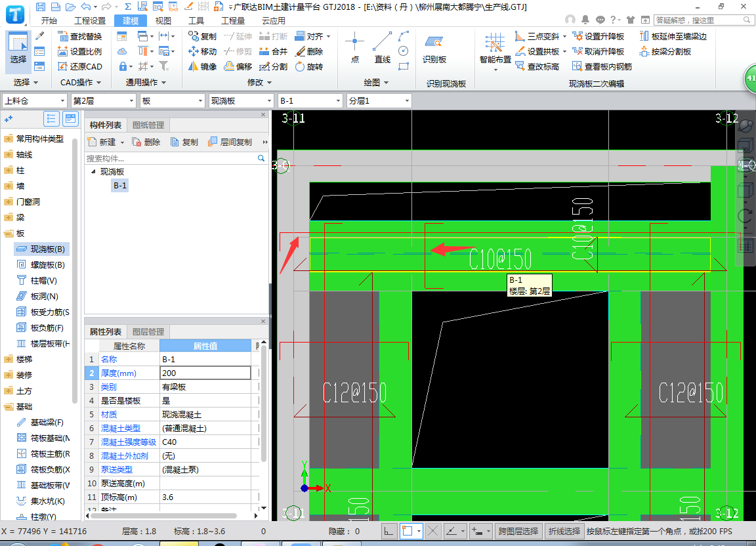Open the 工程量 ribbon tab
Image resolution: width=756 pixels, height=546 pixels.
233,21
